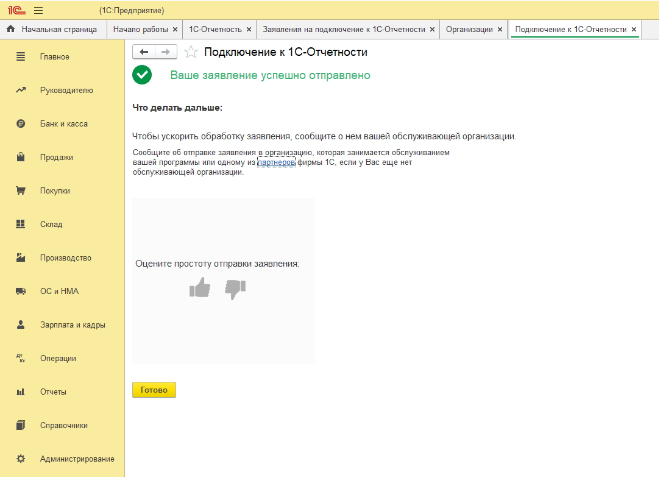This screenshot has height=477, width=659.
Task: Click 'Оцените простоту отправки заявления:' text
Action: click(217, 264)
